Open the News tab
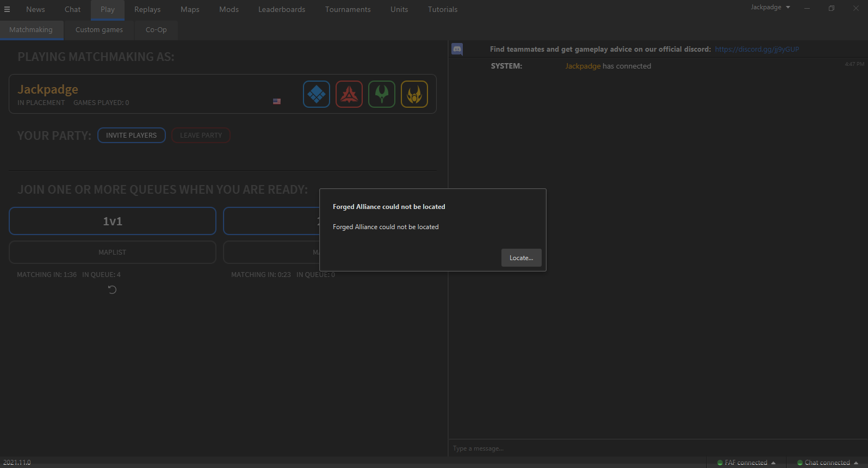The height and width of the screenshot is (468, 868). pos(35,9)
